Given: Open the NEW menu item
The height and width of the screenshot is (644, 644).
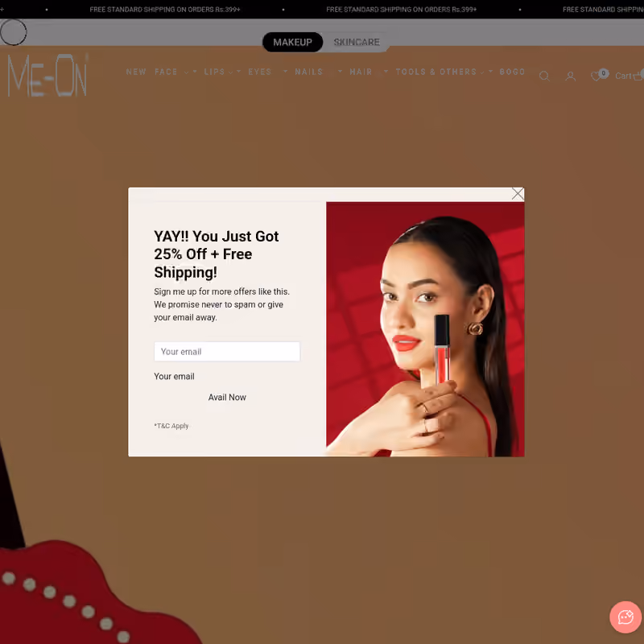Looking at the screenshot, I should (136, 72).
